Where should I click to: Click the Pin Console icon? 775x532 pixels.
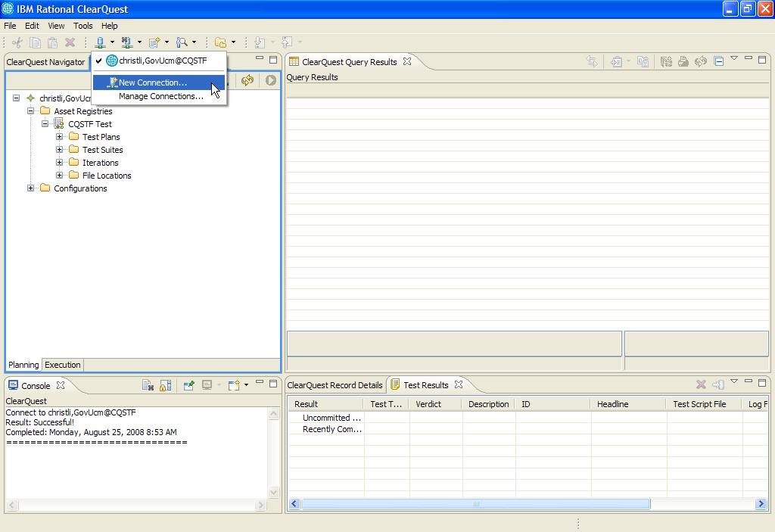(x=188, y=386)
